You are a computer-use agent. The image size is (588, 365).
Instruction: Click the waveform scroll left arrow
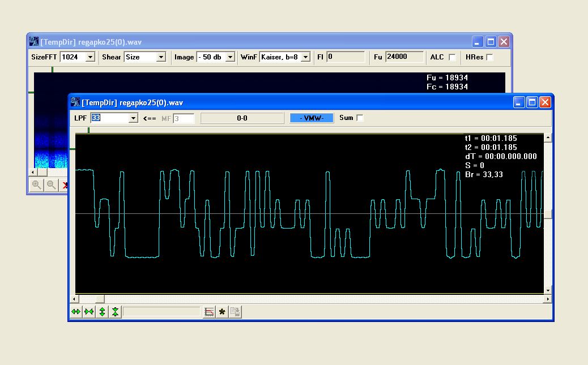[74, 299]
